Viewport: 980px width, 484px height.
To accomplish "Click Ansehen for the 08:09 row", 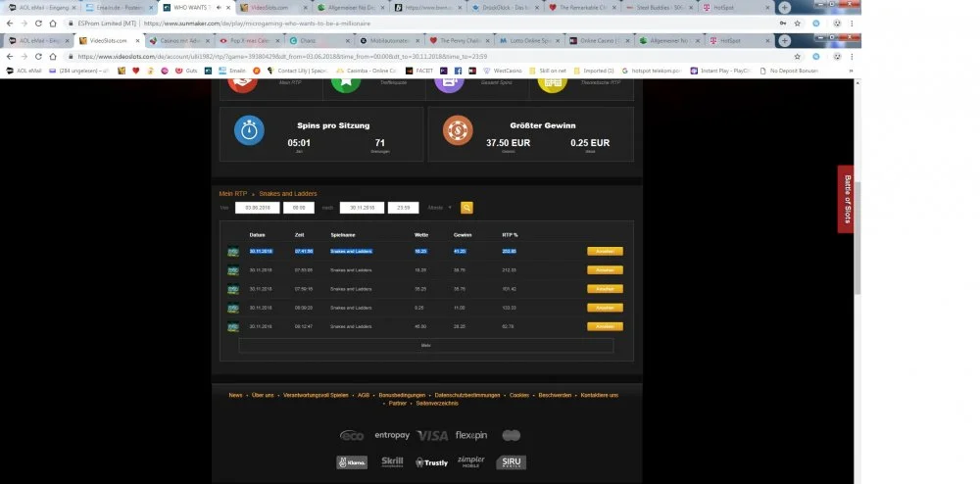I will [605, 308].
